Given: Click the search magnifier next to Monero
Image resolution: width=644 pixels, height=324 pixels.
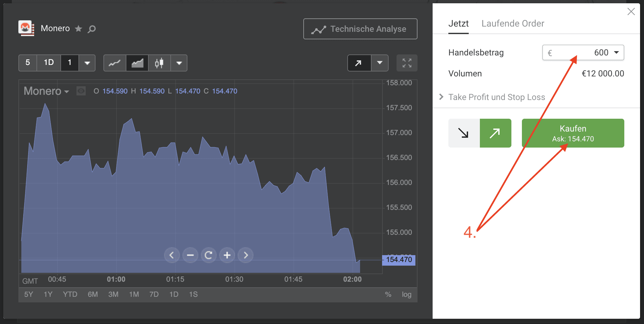Looking at the screenshot, I should click(x=92, y=29).
